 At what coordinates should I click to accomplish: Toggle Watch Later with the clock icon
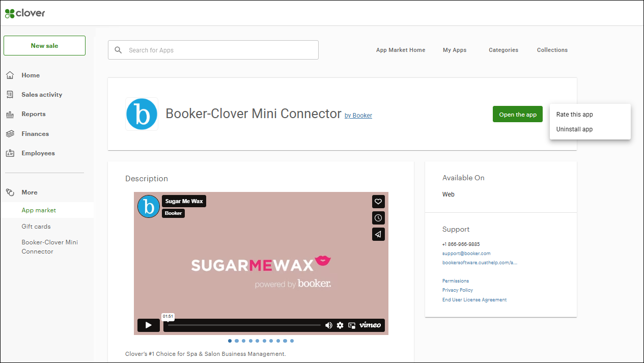(x=378, y=218)
